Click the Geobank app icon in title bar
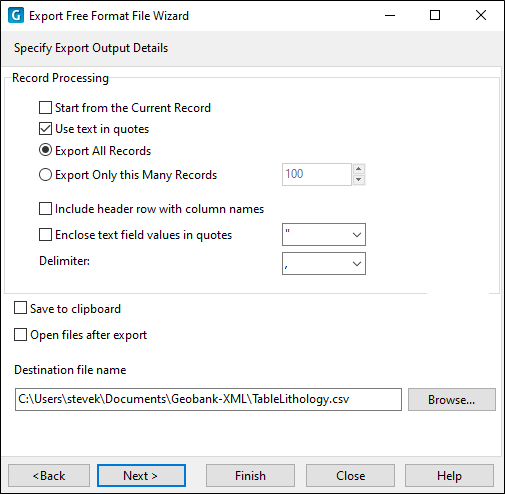This screenshot has height=494, width=505. click(x=16, y=16)
